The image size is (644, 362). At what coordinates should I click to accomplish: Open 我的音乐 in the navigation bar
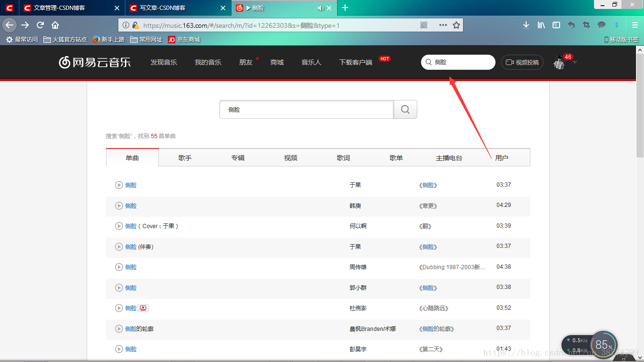(208, 62)
